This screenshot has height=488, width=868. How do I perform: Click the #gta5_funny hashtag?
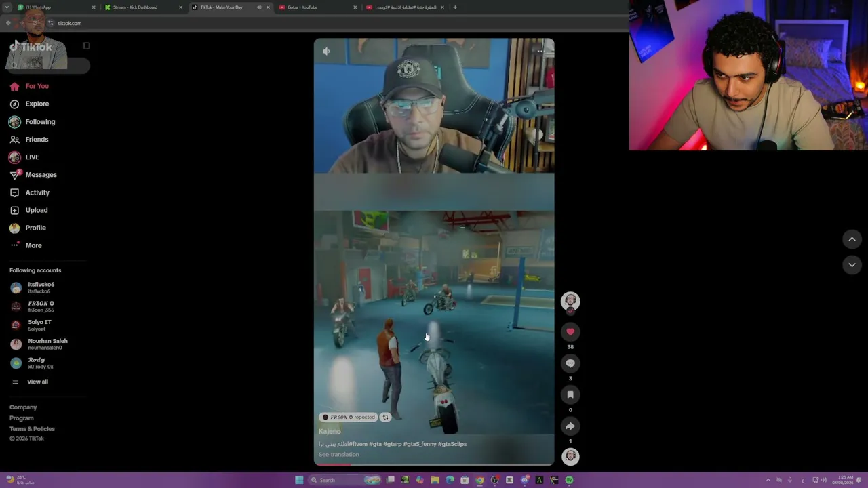[420, 444]
